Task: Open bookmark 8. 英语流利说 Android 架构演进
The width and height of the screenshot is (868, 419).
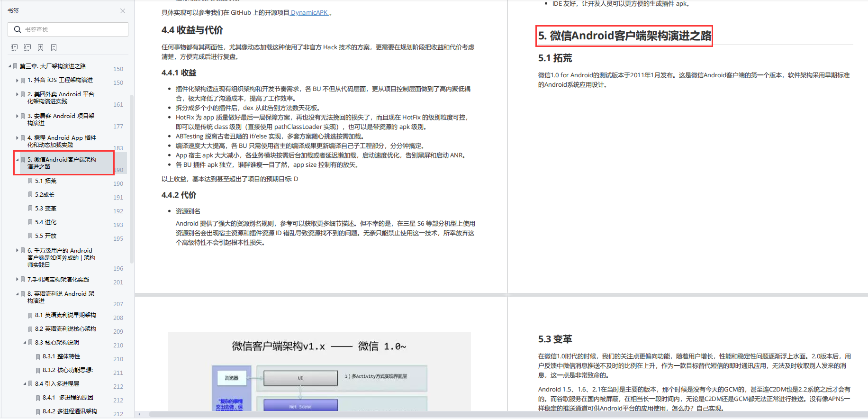Action: coord(61,297)
